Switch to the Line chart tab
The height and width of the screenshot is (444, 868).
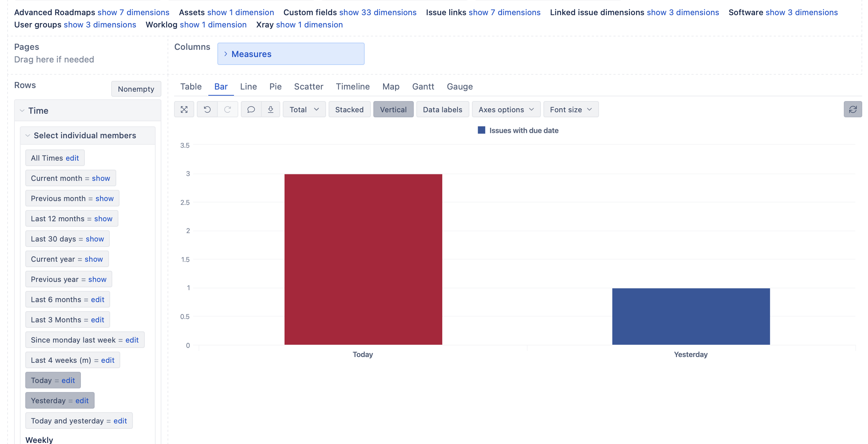tap(248, 87)
